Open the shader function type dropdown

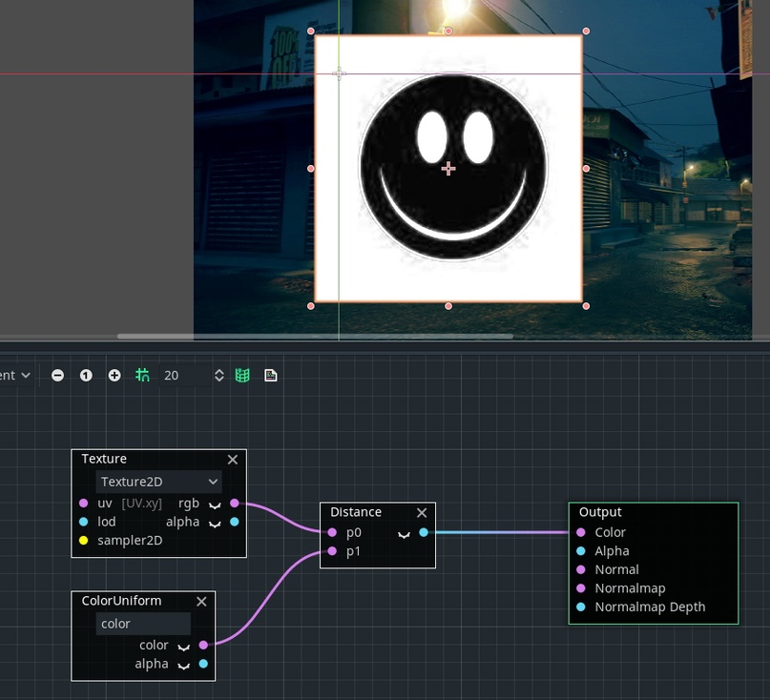pos(17,376)
